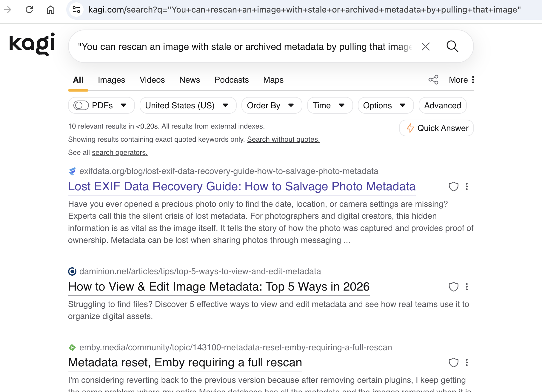Open the United States (US) region dropdown

[x=188, y=105]
